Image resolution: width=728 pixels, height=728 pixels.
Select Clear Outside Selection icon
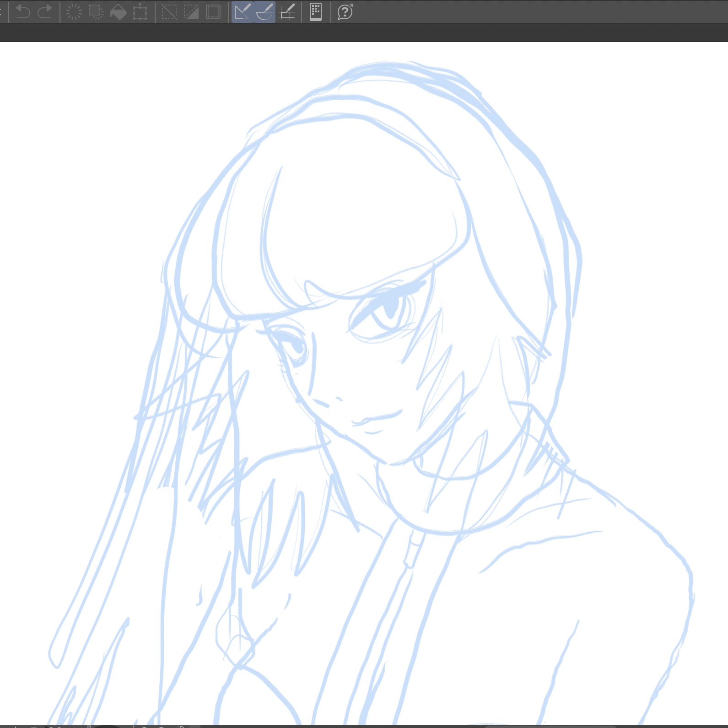point(96,12)
